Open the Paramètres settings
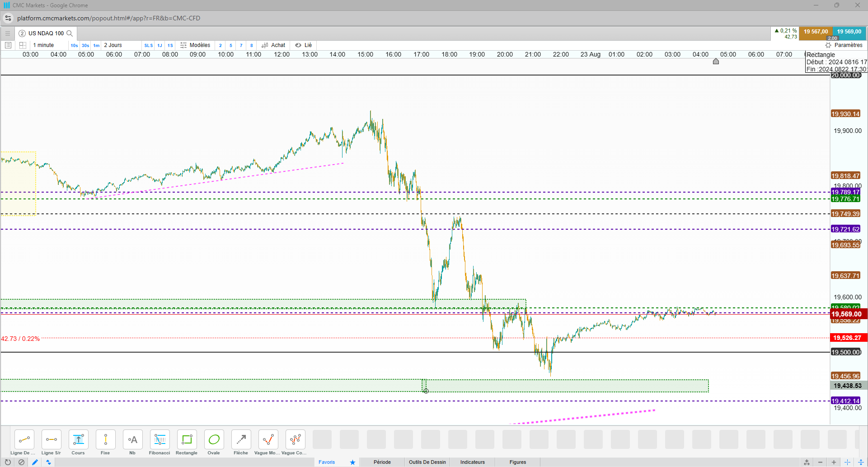Image resolution: width=868 pixels, height=467 pixels. point(844,45)
